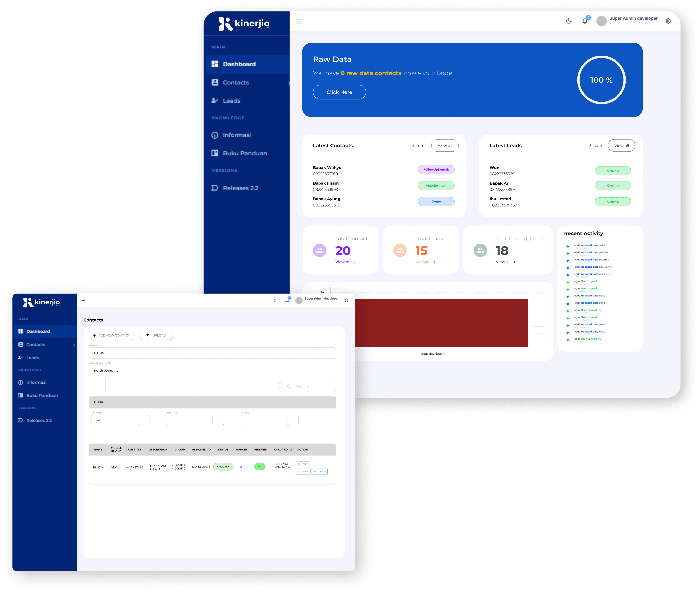Open the notification bell
The width and height of the screenshot is (700, 593).
click(585, 21)
